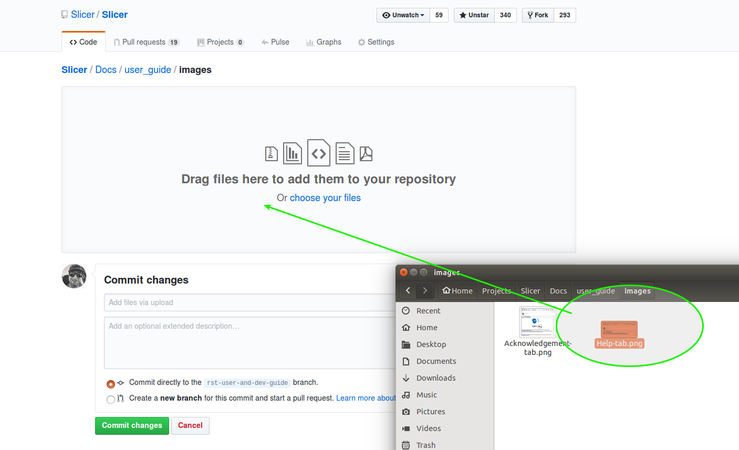Viewport: 739px width, 450px height.
Task: Select 'Commit directly to branch' radio option
Action: [111, 383]
